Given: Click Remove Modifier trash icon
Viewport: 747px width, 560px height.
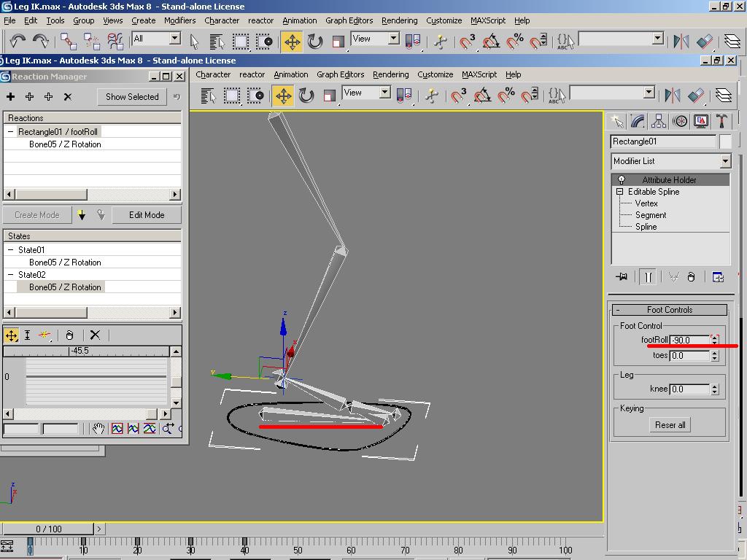Looking at the screenshot, I should 691,276.
